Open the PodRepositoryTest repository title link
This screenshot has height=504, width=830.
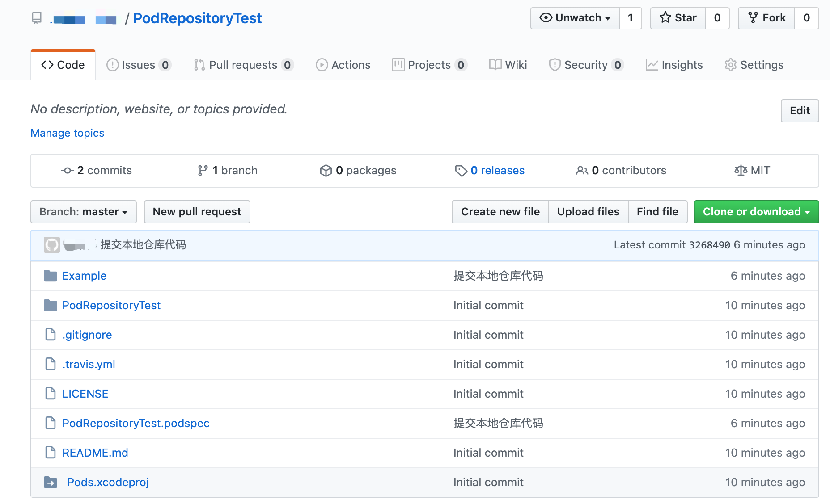(x=197, y=18)
